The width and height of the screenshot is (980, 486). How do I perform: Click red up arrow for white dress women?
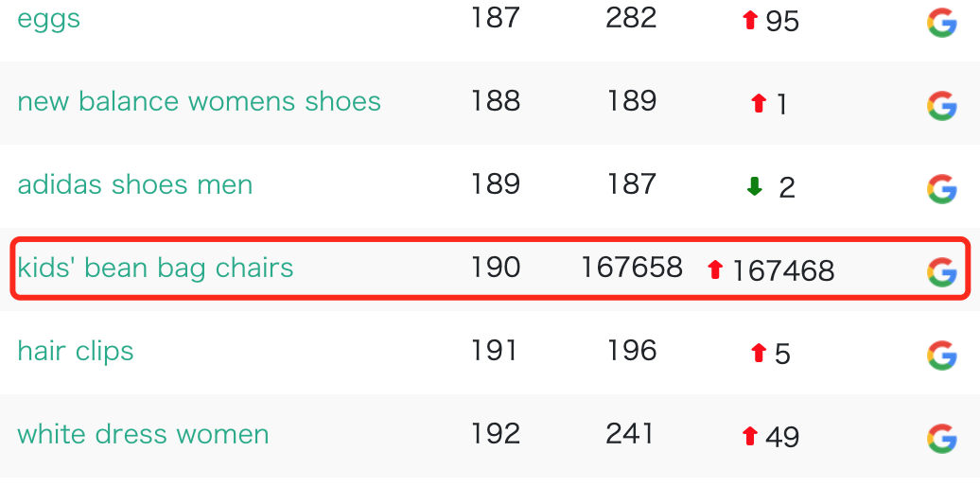(750, 436)
